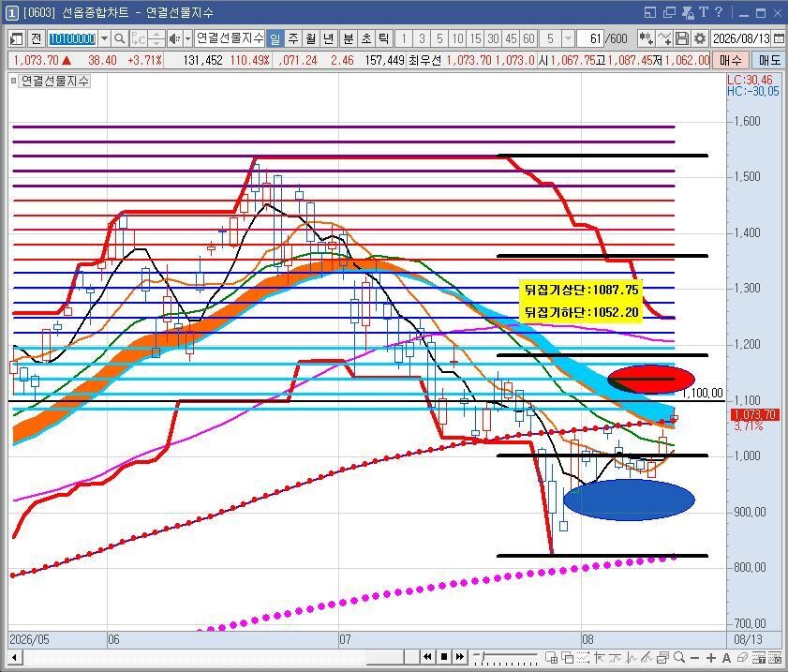This screenshot has height=672, width=788.
Task: Click the 매도 sell button
Action: pos(768,60)
